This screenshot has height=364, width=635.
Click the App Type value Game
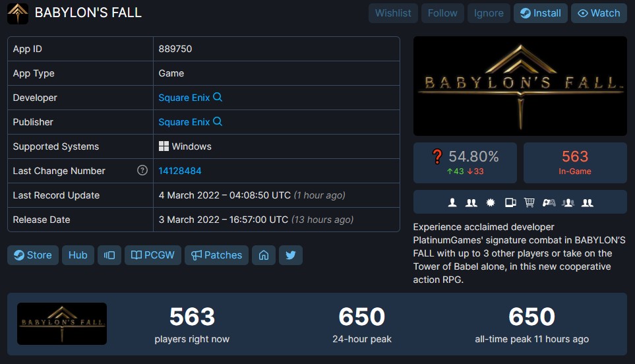tap(171, 73)
